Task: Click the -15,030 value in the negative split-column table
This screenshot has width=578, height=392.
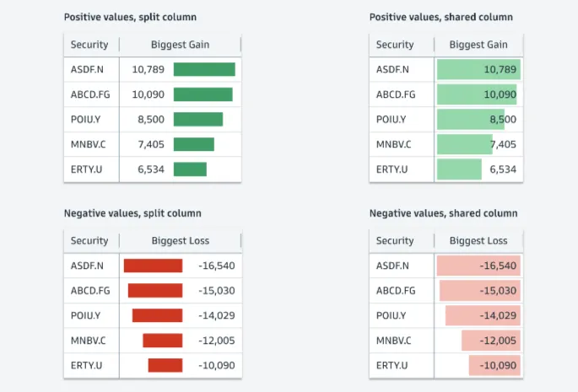Action: point(216,291)
